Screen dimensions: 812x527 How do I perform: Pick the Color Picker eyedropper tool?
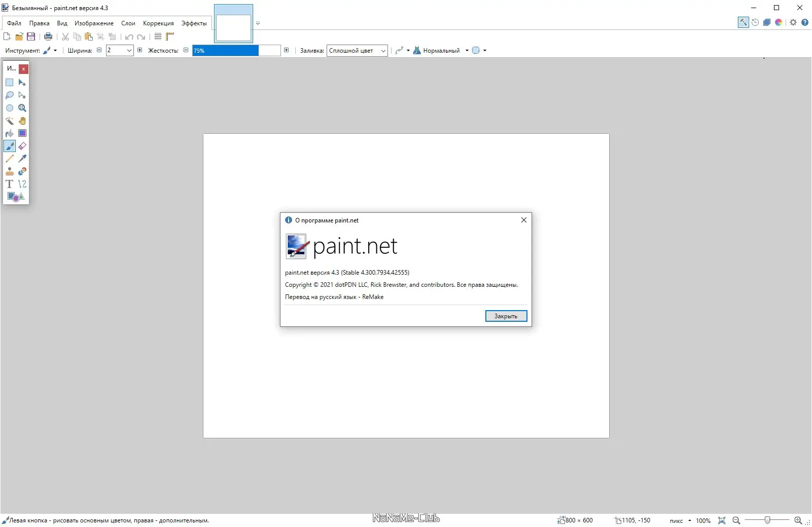click(22, 159)
